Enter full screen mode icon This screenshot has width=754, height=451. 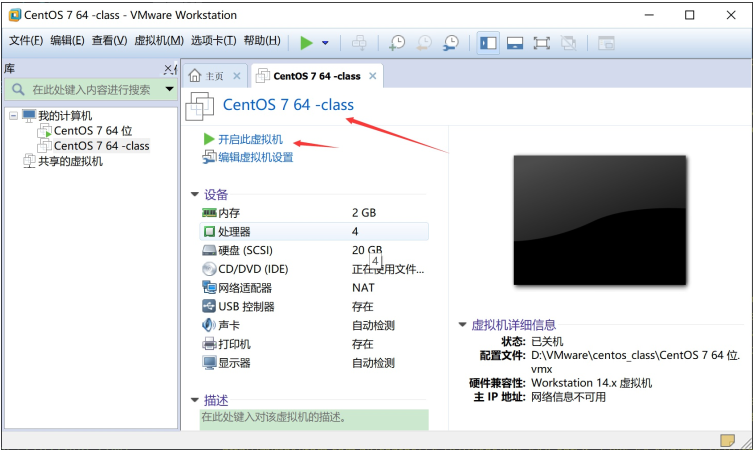[541, 43]
